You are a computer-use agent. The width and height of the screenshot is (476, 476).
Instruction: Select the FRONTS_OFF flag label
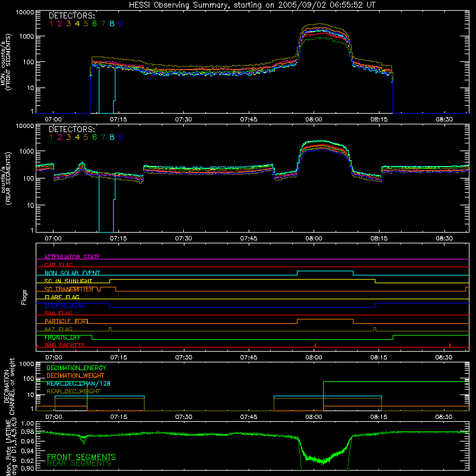click(x=62, y=337)
